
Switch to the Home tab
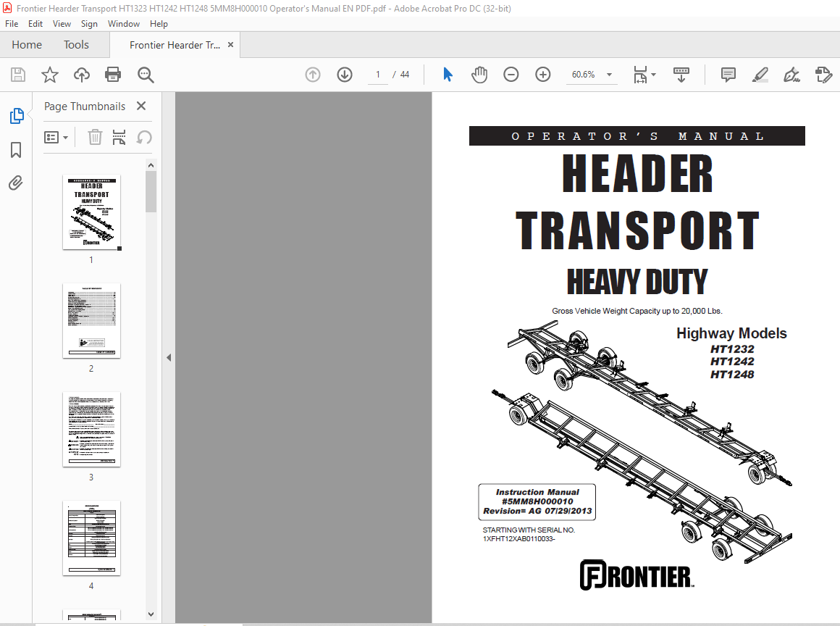point(27,45)
